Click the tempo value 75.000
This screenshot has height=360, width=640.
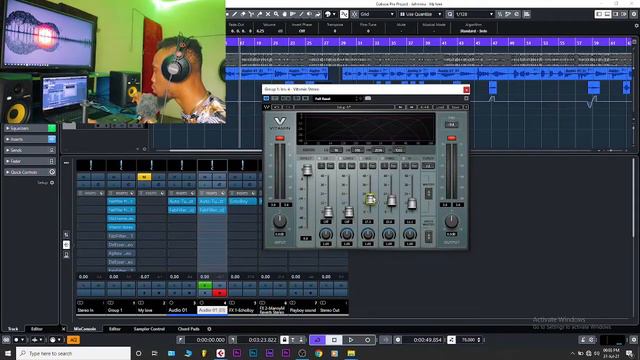468,340
